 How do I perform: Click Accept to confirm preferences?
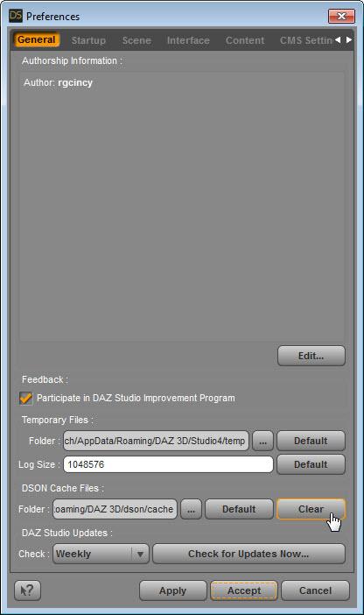tap(244, 590)
